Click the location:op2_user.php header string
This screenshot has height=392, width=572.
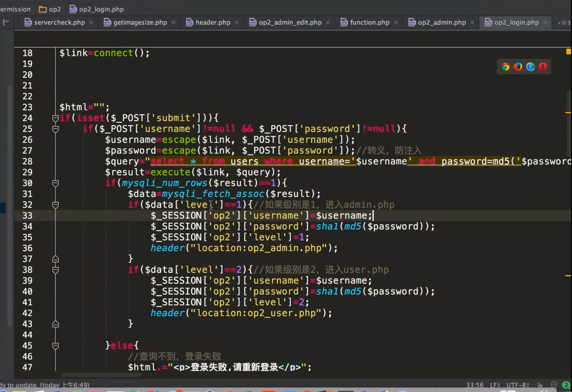[x=259, y=313]
